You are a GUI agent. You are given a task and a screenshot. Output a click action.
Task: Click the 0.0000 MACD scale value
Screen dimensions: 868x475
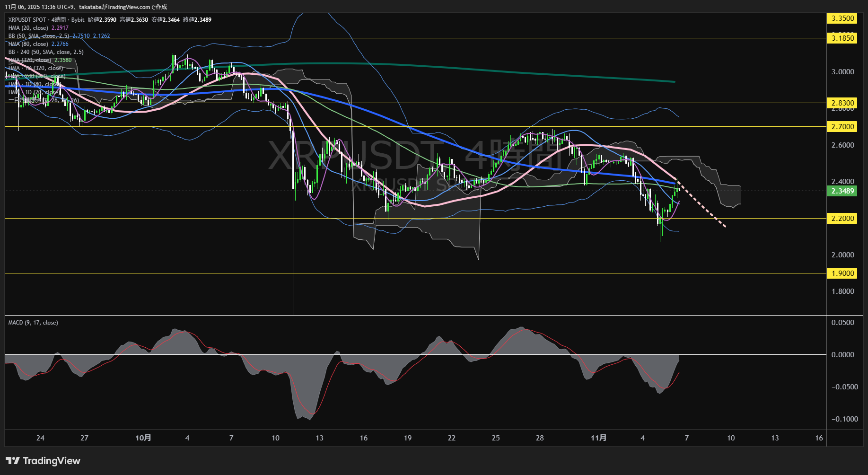pyautogui.click(x=842, y=355)
